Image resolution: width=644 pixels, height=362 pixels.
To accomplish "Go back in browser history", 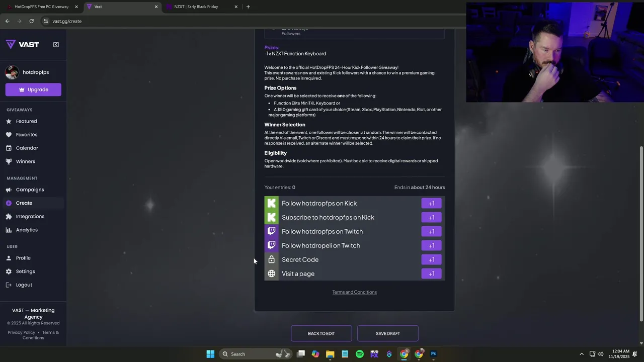I will (x=7, y=21).
